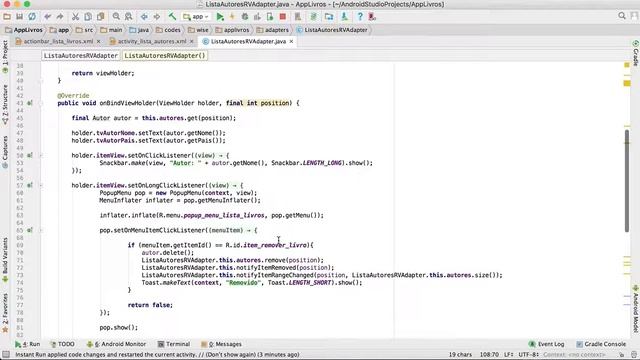This screenshot has width=640, height=360.
Task: Click the adapters breadcrumb folder
Action: pos(273,30)
